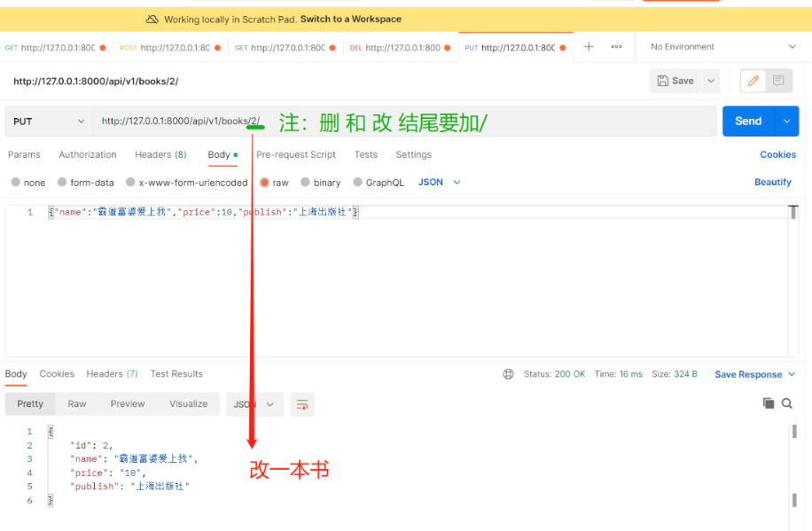Click the request title http://127.0.0.1:8000/api/v1/books/2/
Viewport: 812px width, 531px height.
(x=96, y=82)
